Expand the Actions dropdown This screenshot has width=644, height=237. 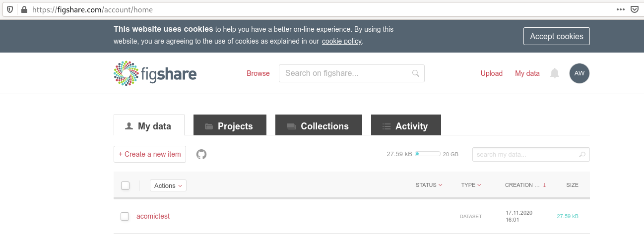[168, 185]
